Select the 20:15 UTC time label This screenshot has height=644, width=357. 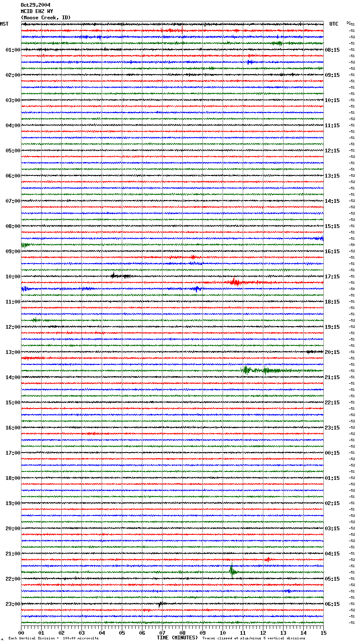(332, 352)
